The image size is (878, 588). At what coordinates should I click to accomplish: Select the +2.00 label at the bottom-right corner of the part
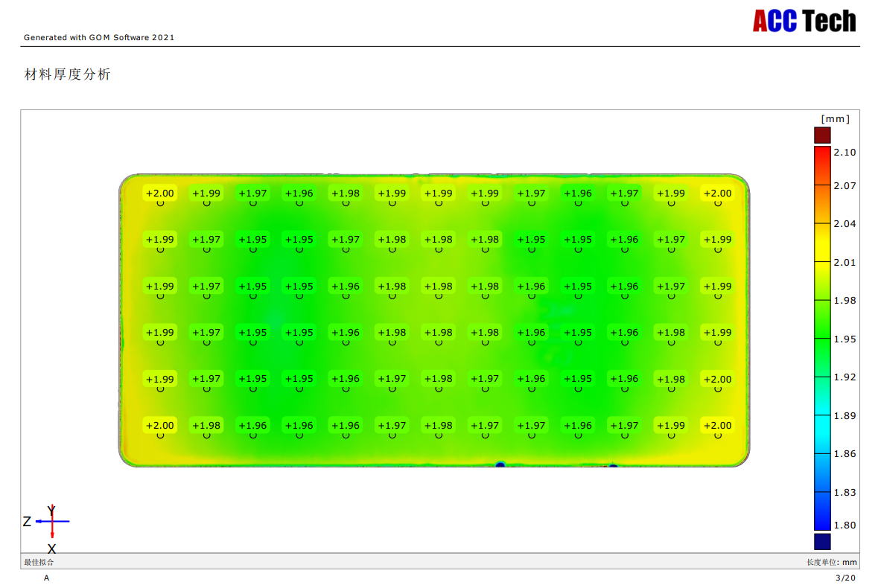click(x=717, y=426)
